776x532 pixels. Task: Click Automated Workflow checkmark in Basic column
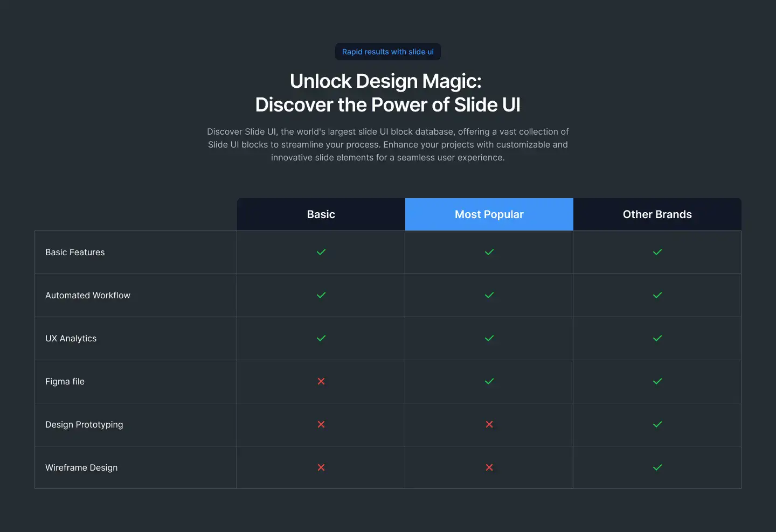[x=321, y=295]
